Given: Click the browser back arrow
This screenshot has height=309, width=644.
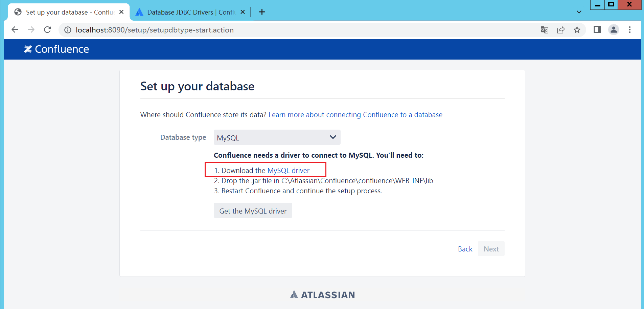Looking at the screenshot, I should (x=15, y=30).
